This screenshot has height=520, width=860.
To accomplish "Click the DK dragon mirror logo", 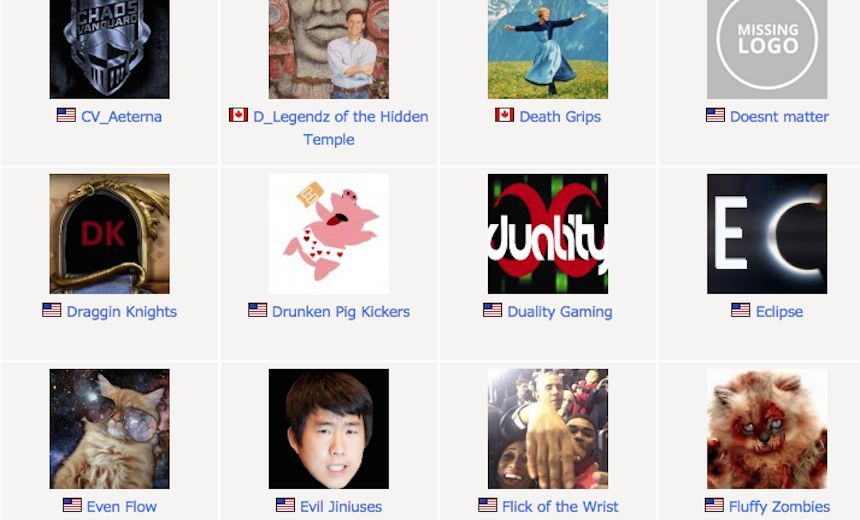I will coord(110,234).
